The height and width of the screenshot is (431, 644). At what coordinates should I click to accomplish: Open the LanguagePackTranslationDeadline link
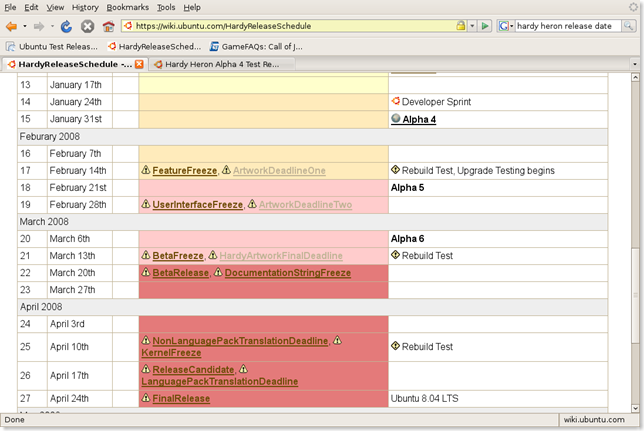220,381
